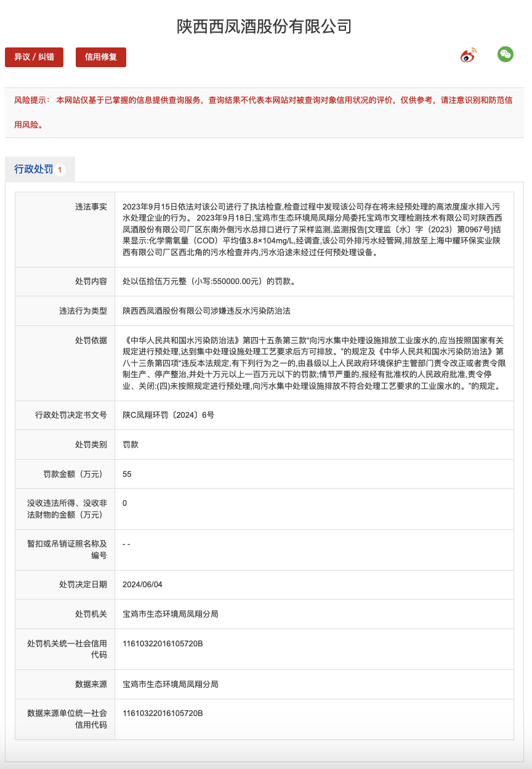Select the 违法行为类型 row label
This screenshot has height=769, width=532.
tap(83, 311)
